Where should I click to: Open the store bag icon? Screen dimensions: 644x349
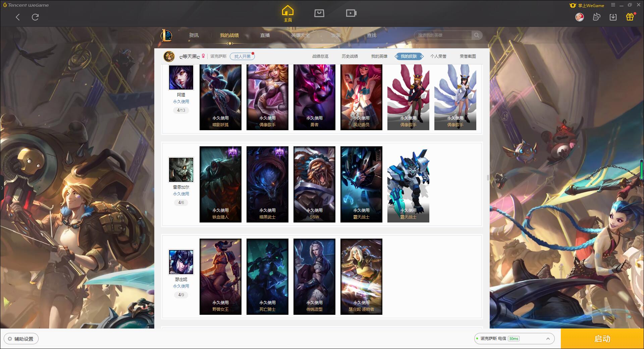click(319, 13)
